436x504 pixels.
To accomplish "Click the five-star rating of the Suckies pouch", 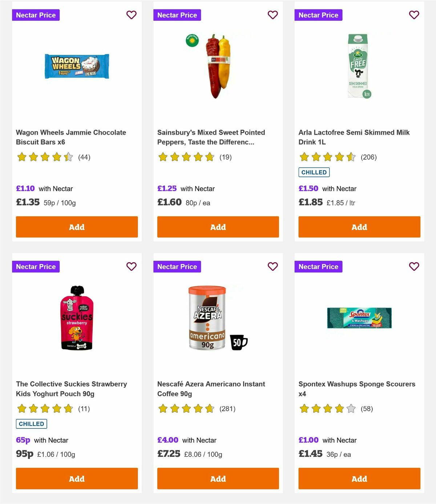I will (x=44, y=408).
